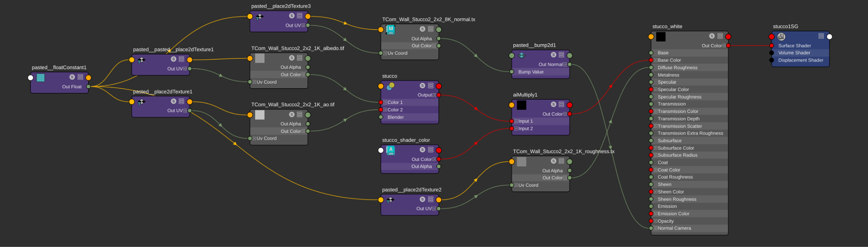The image size is (868, 247).
Task: Click the Out Float output port
Action: point(88,87)
